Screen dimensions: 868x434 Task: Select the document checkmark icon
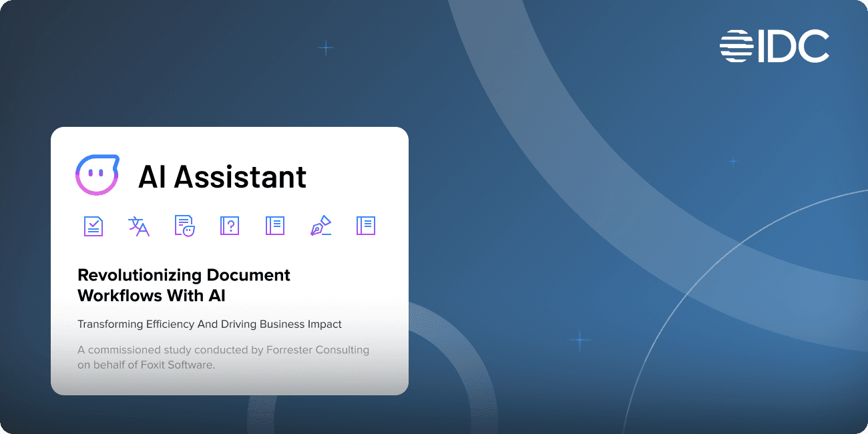coord(93,226)
